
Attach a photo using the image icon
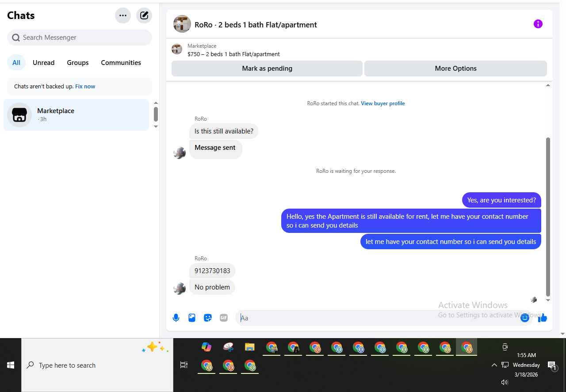click(x=192, y=318)
